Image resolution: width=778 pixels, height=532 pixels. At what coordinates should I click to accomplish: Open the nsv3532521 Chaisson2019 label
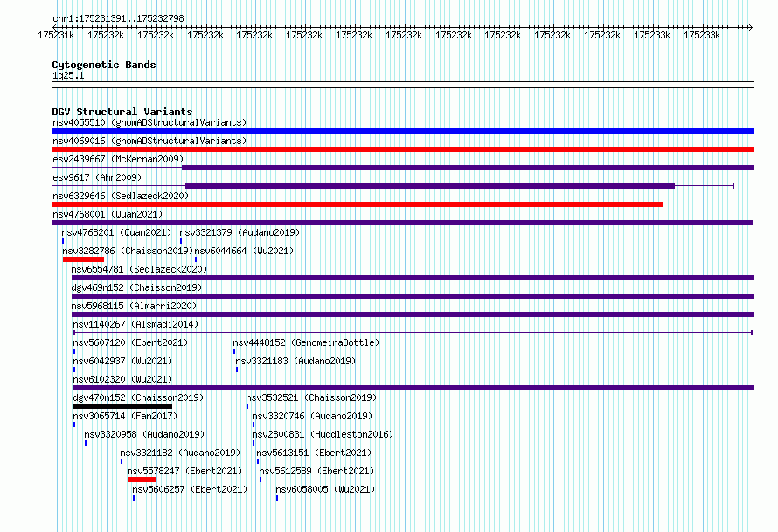311,397
